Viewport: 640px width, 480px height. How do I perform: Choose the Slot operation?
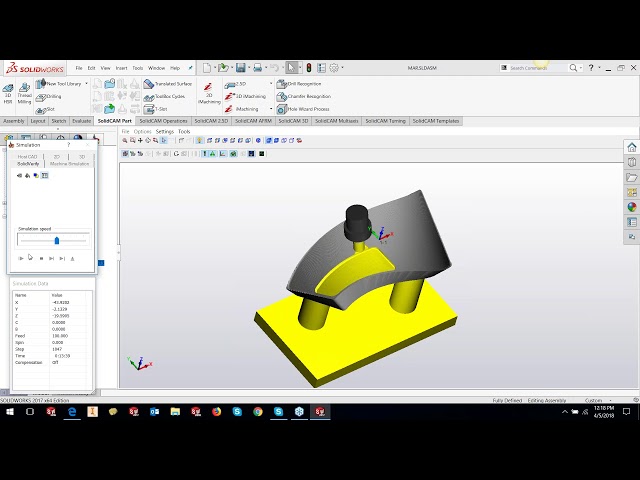pos(45,109)
